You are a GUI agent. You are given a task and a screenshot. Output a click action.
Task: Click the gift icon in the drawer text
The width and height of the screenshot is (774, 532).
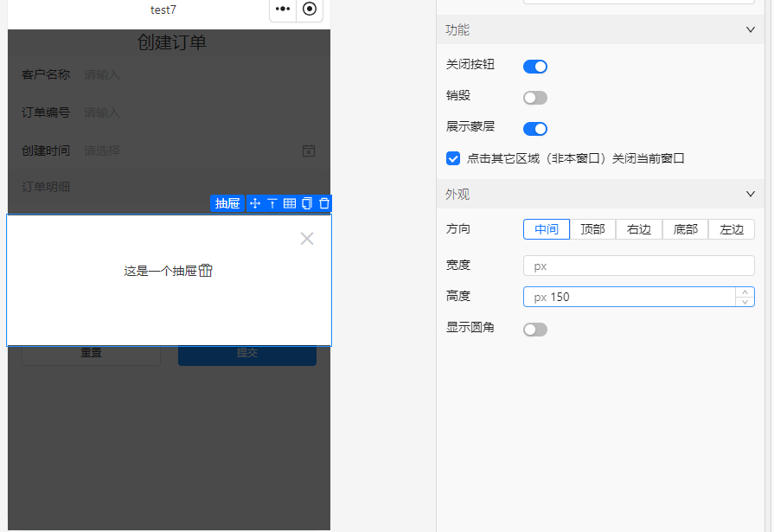(206, 271)
